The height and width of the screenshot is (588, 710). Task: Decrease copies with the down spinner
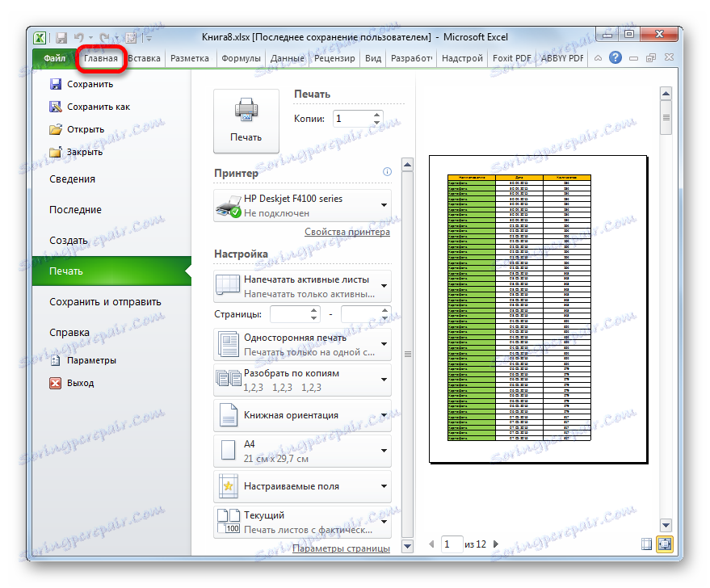click(376, 123)
